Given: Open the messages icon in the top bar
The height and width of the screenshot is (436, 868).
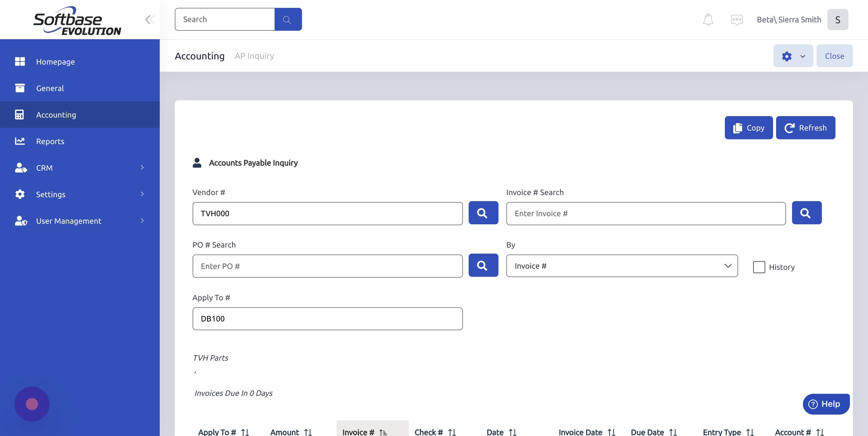Looking at the screenshot, I should 737,19.
